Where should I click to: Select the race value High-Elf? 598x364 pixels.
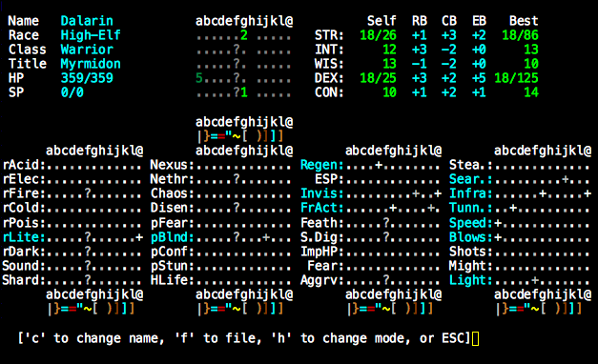click(x=91, y=35)
